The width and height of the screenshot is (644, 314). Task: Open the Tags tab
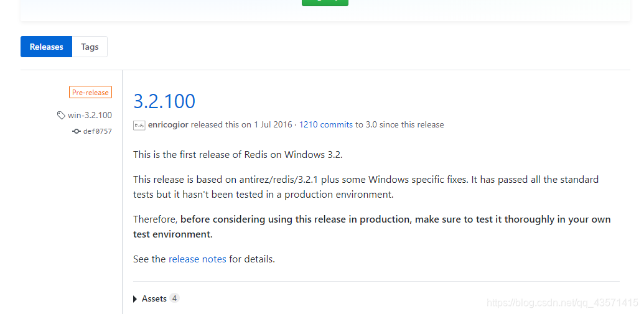90,47
